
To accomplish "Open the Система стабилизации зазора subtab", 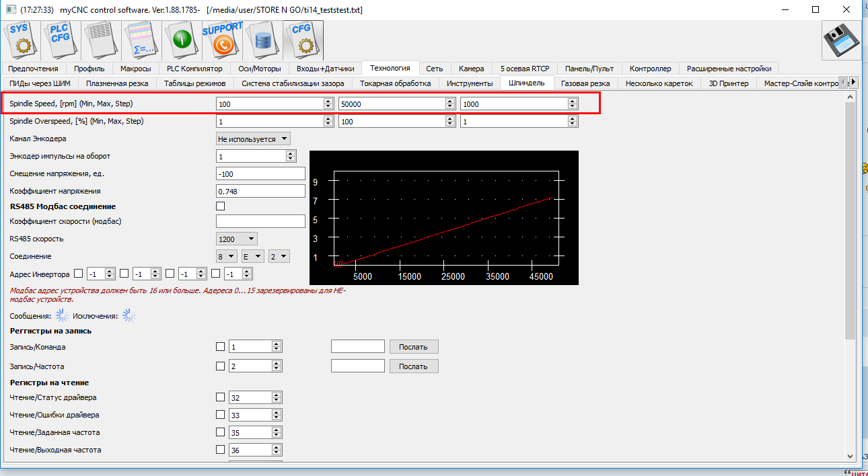I will coord(293,83).
